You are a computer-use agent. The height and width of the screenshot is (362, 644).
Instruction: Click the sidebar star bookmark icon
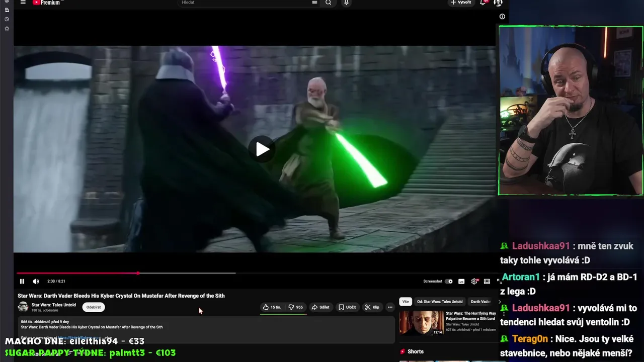click(7, 29)
